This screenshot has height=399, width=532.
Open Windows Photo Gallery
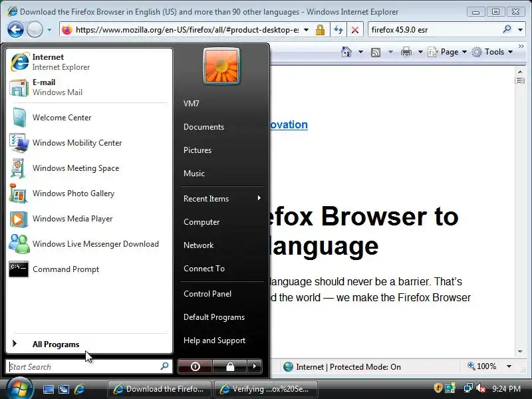tap(89, 194)
